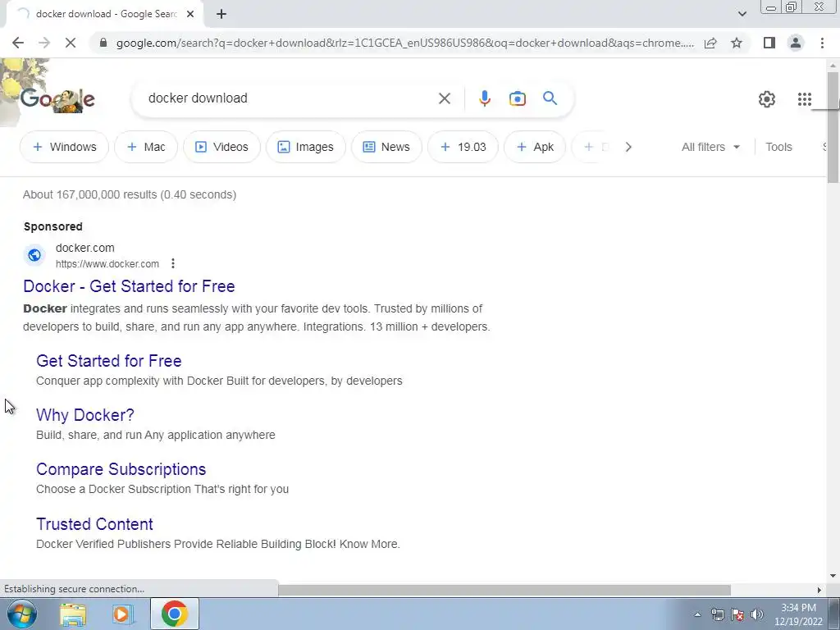This screenshot has width=840, height=630.
Task: Open the Trusted Content sitelink
Action: (x=94, y=524)
